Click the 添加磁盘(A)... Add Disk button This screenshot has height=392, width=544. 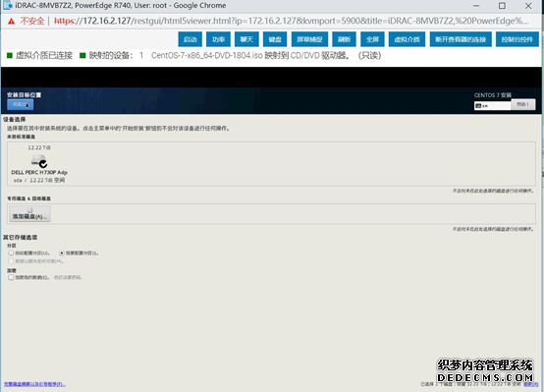[29, 213]
